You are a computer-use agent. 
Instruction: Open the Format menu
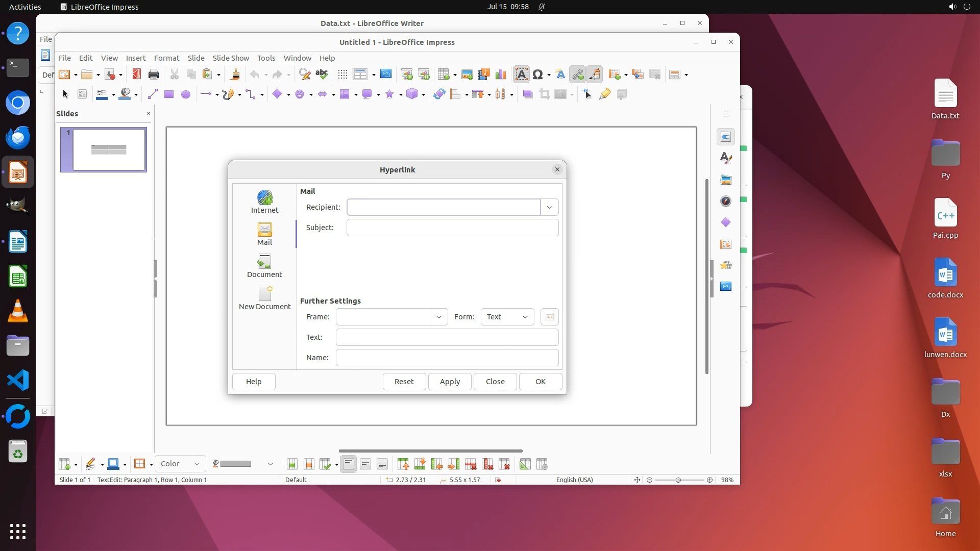click(166, 58)
